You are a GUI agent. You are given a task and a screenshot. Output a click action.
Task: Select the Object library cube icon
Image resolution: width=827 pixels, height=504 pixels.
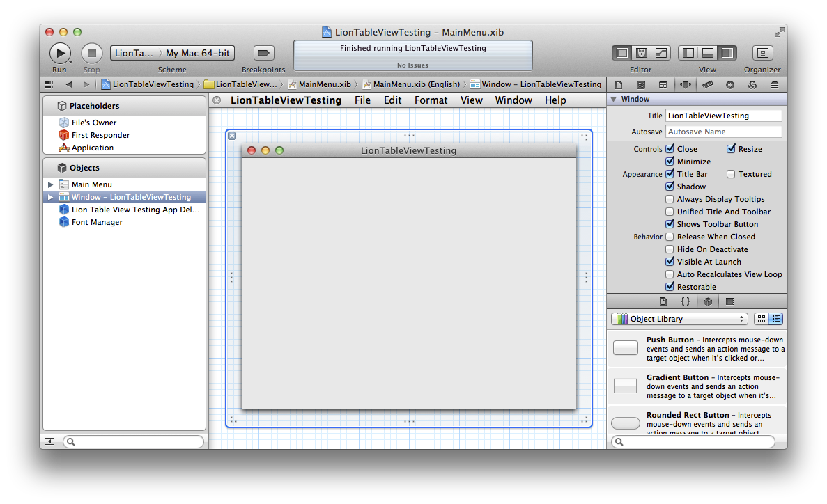click(x=708, y=301)
